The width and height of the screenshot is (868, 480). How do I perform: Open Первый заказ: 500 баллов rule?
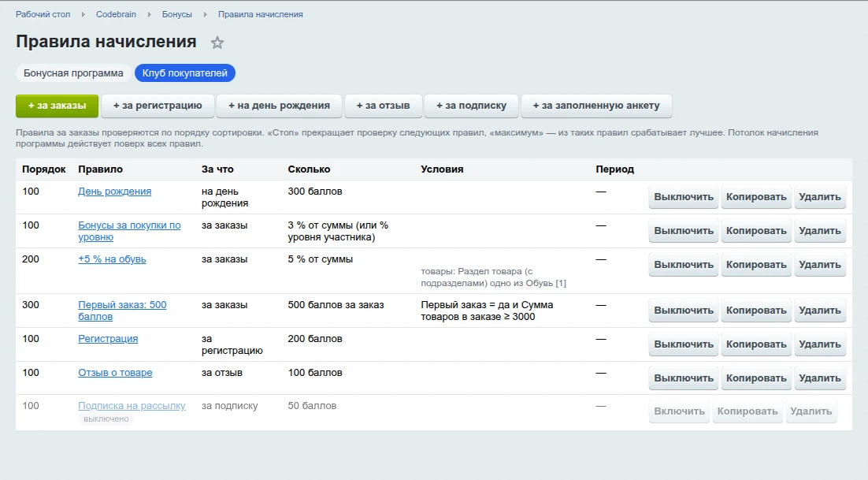122,311
